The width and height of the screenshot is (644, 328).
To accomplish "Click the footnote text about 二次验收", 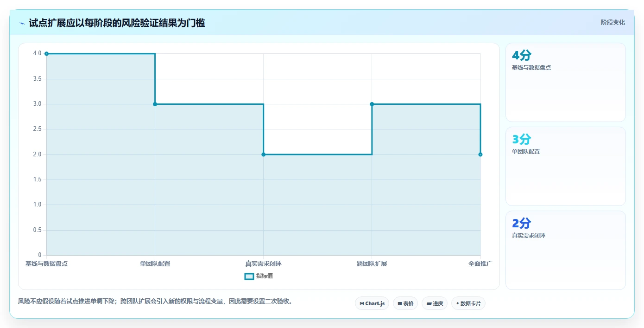I will click(155, 302).
